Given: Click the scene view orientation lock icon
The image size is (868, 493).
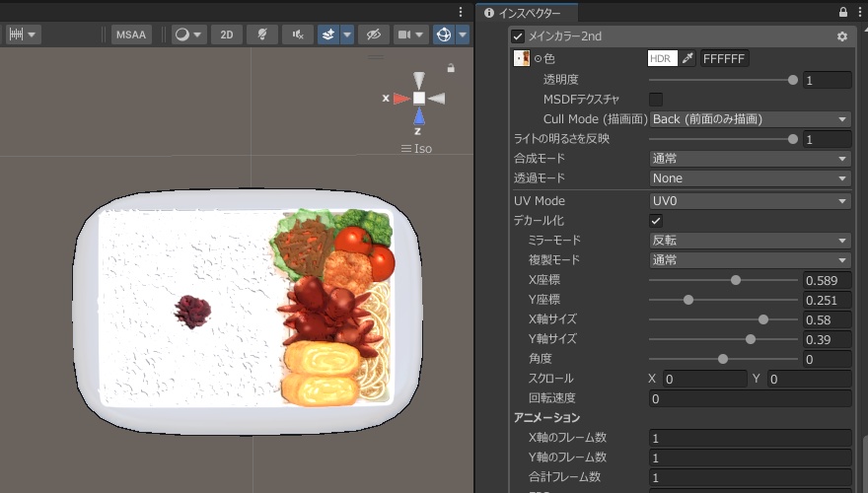Looking at the screenshot, I should pyautogui.click(x=451, y=68).
